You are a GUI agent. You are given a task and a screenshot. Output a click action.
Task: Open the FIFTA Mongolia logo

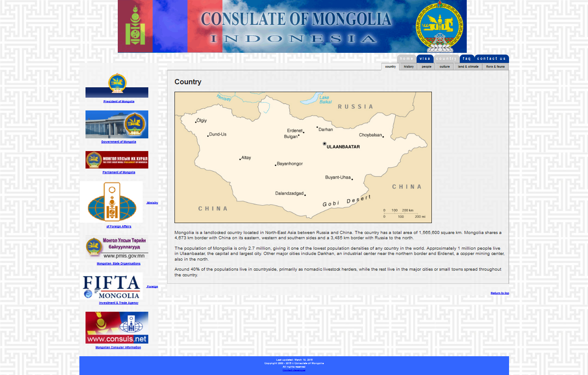(111, 286)
